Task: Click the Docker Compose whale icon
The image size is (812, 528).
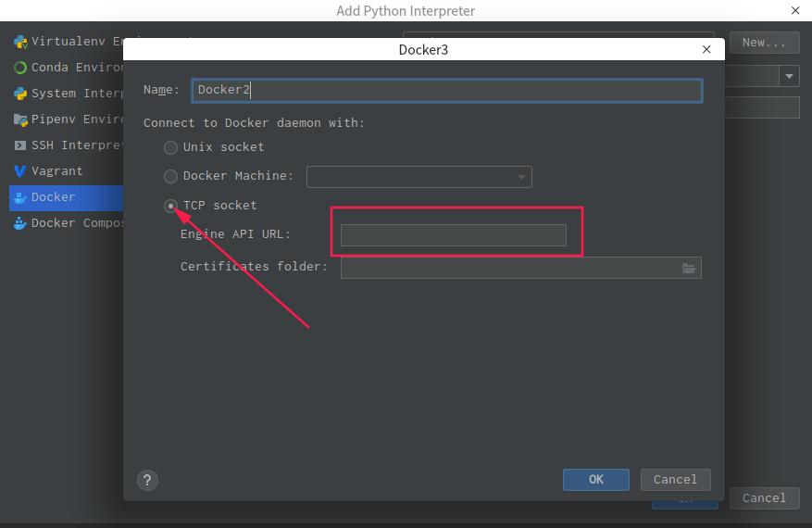Action: click(20, 223)
